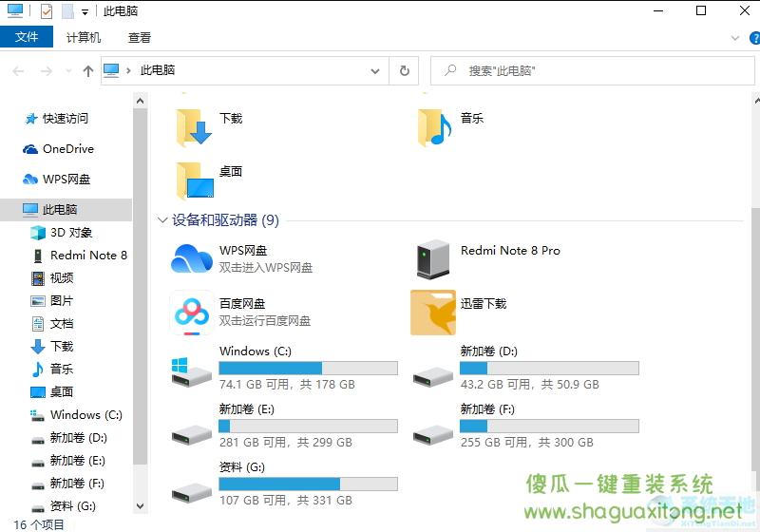Image resolution: width=760 pixels, height=532 pixels.
Task: Click the computer icon in title bar
Action: point(15,11)
